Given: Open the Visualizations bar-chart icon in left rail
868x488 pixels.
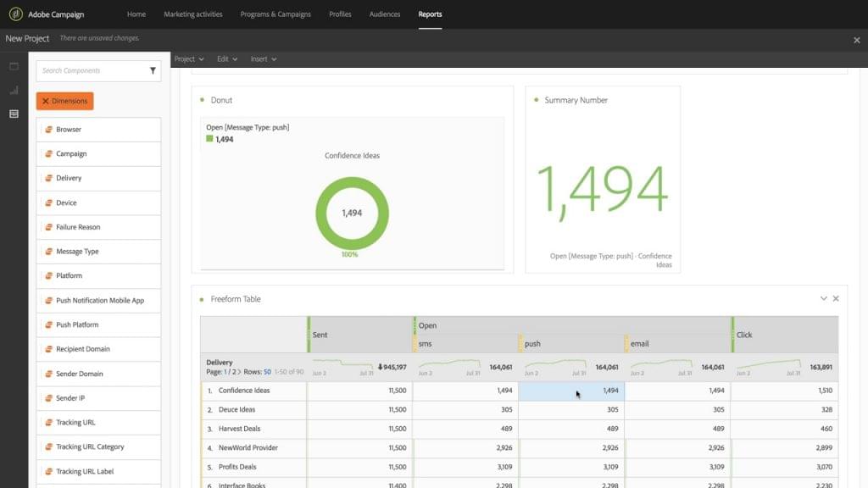Looking at the screenshot, I should point(14,90).
